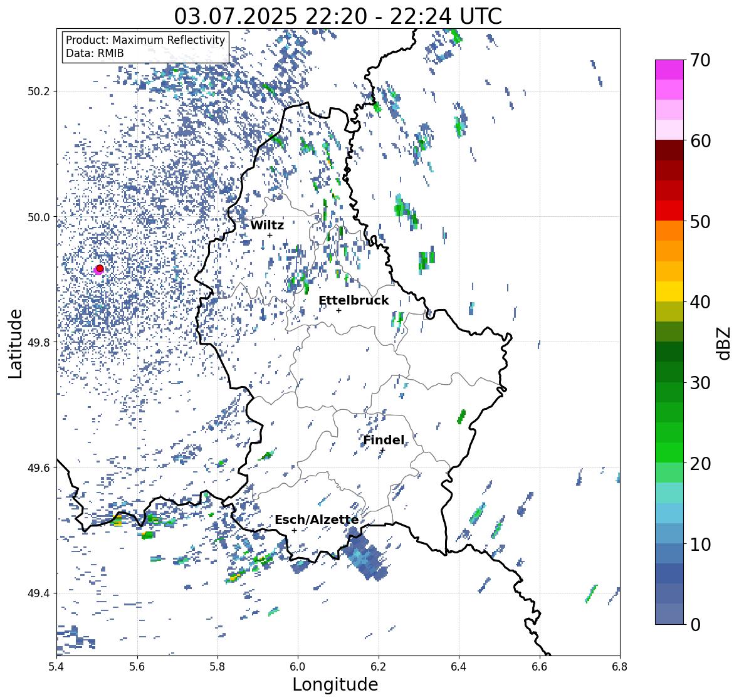Image resolution: width=739 pixels, height=700 pixels.
Task: Click the magenta top swatch of the colorbar
Action: pyautogui.click(x=669, y=70)
